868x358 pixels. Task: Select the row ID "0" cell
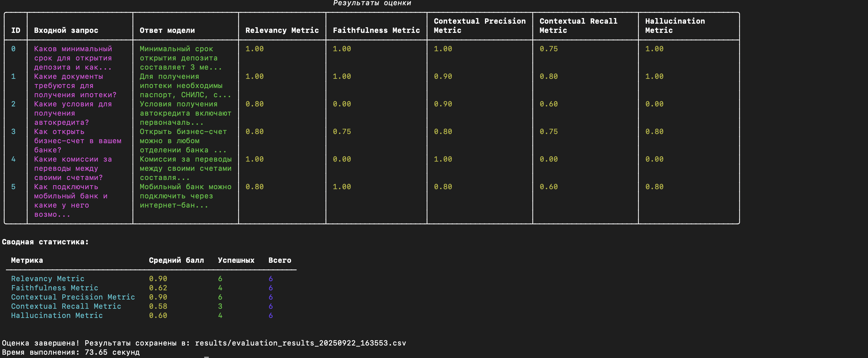tap(13, 49)
